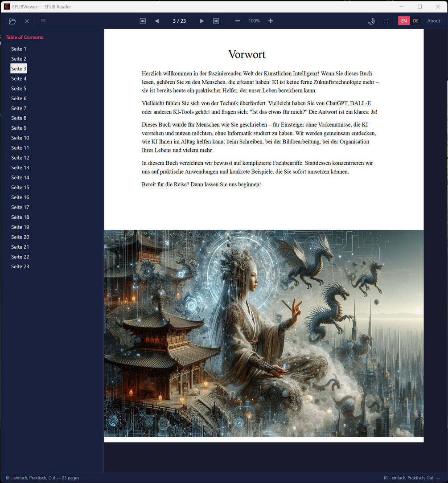
Task: Open Seite 19 in contents
Action: click(20, 227)
